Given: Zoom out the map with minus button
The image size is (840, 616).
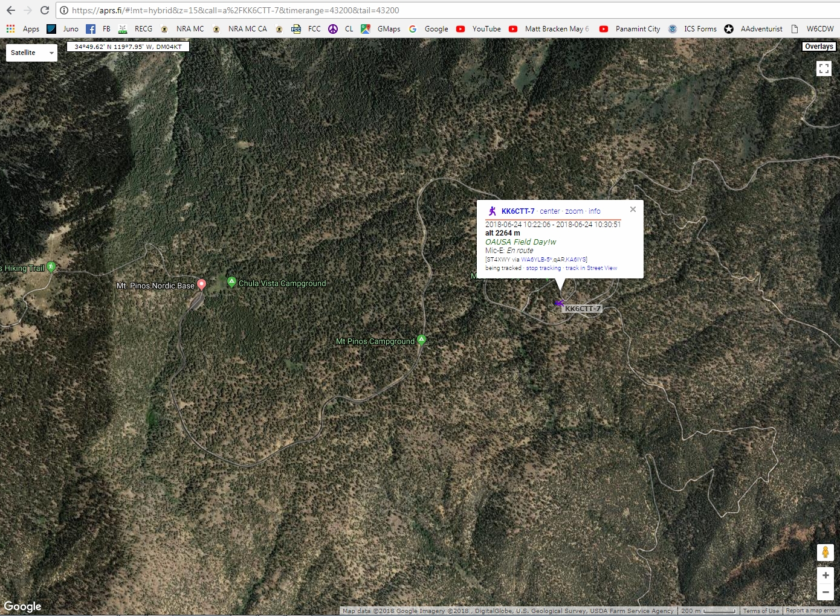Looking at the screenshot, I should 825,592.
